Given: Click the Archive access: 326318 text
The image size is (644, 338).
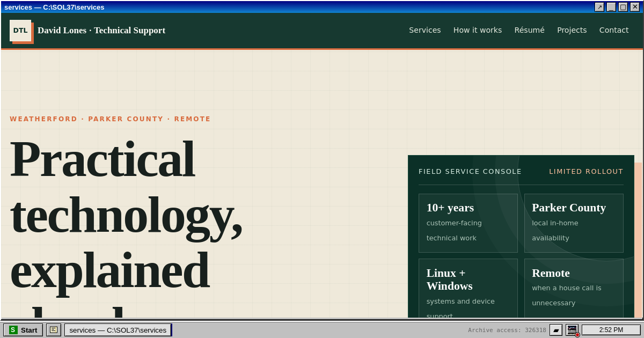Looking at the screenshot, I should pyautogui.click(x=507, y=330).
